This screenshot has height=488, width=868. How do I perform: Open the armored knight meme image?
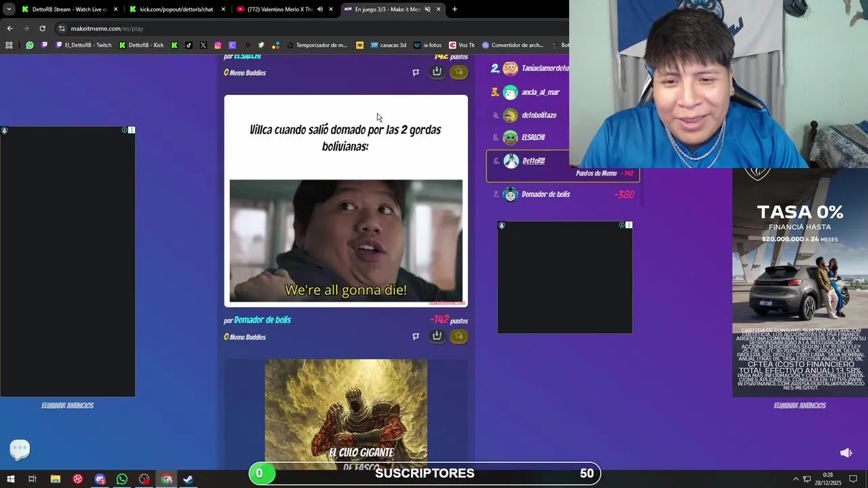346,413
